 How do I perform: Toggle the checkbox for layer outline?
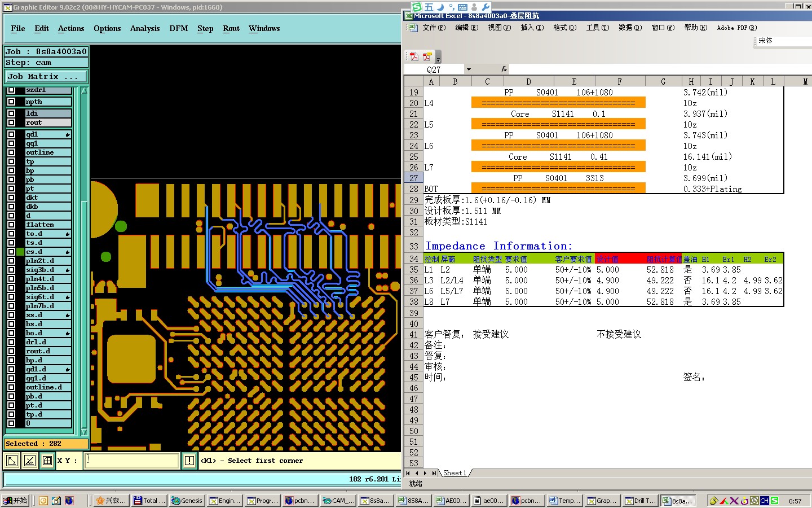tap(11, 152)
